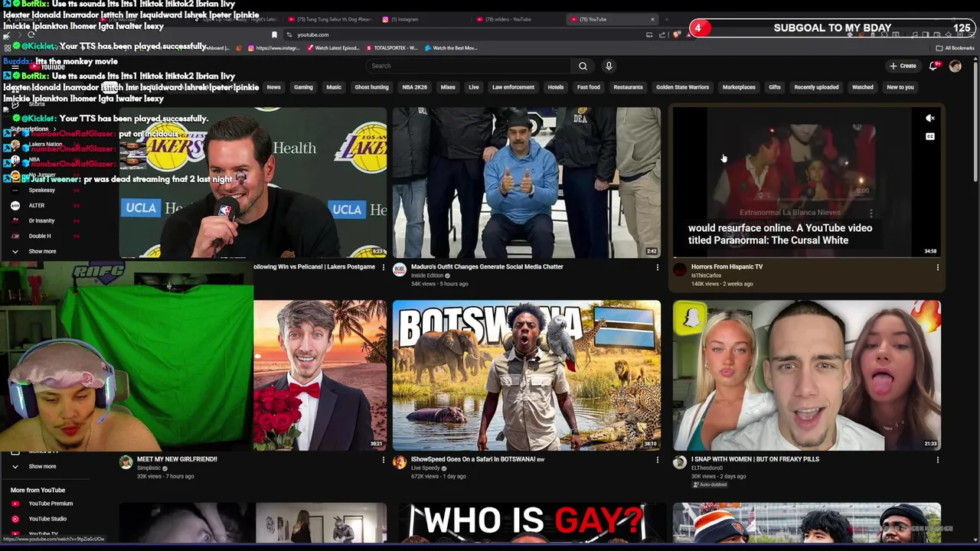Viewport: 980px width, 551px height.
Task: Open the IsThisCarlos channel avatar
Action: (x=680, y=269)
